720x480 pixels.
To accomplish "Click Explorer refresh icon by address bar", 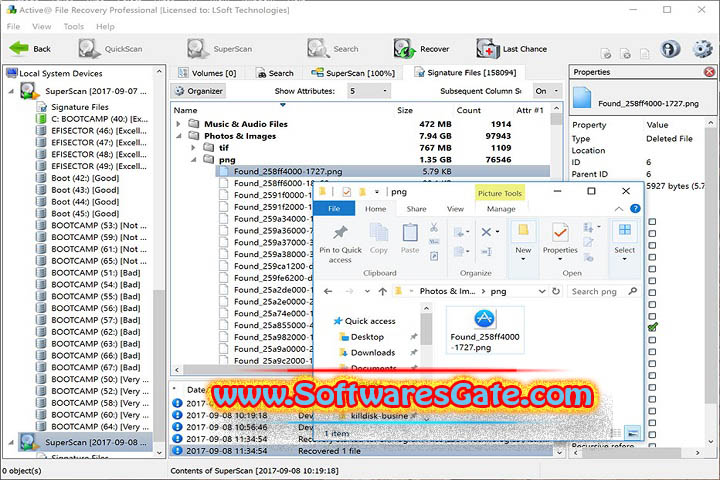I will tap(556, 291).
